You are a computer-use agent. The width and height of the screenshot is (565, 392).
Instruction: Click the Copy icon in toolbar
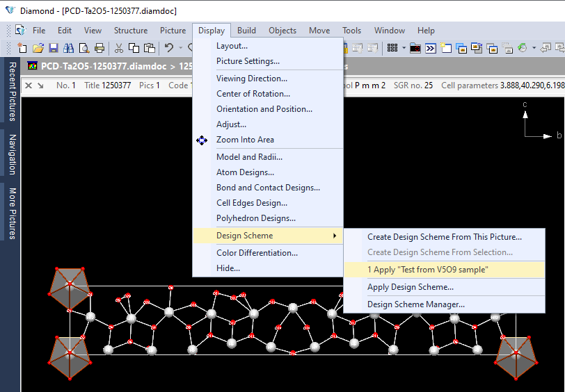(x=134, y=48)
